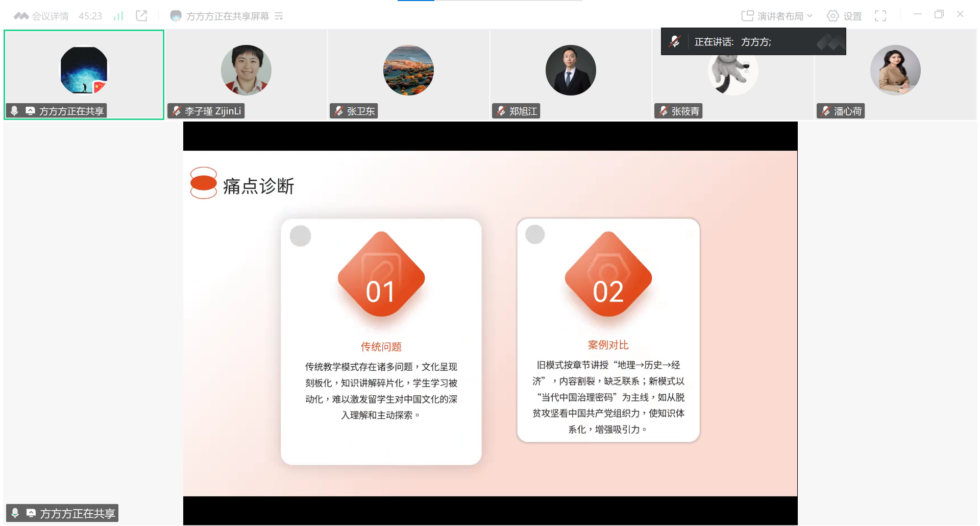The height and width of the screenshot is (526, 980).
Task: Click 李子瑾 ZijinLi's muted microphone icon
Action: coord(177,111)
